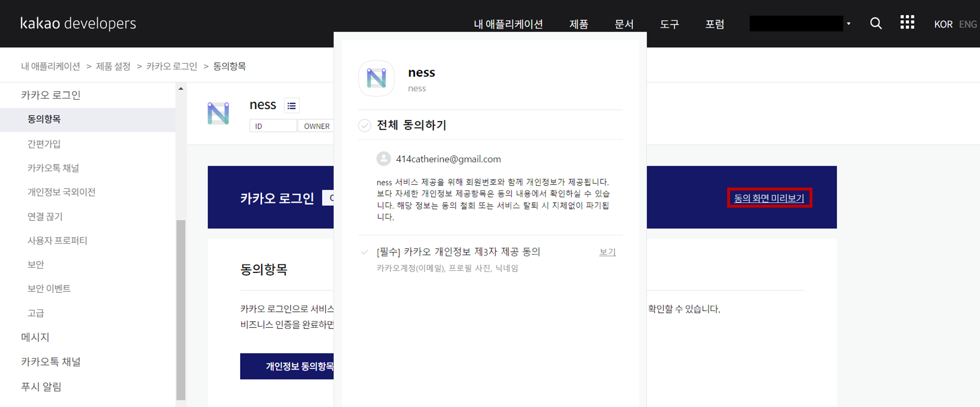Select 푸시 알림 section in sidebar
980x407 pixels.
(x=41, y=386)
